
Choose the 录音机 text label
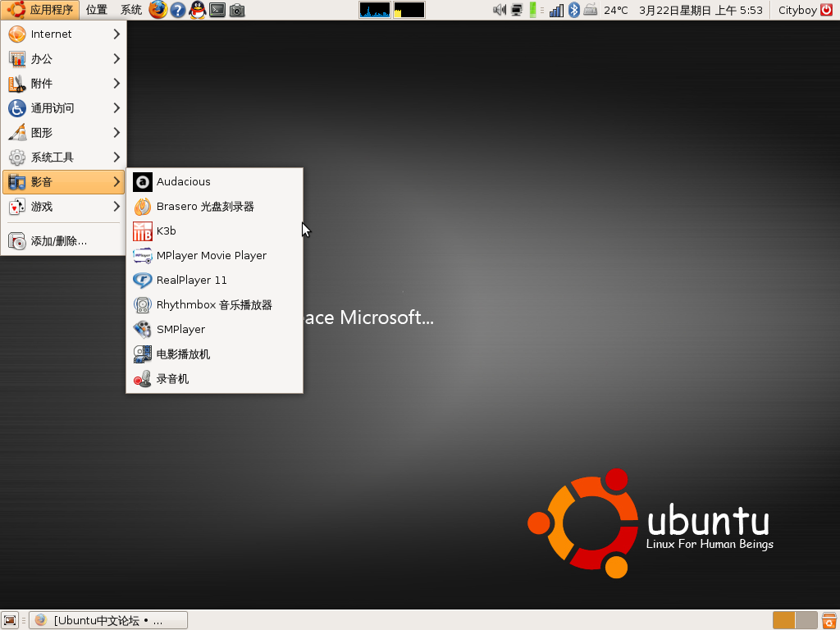click(x=172, y=379)
